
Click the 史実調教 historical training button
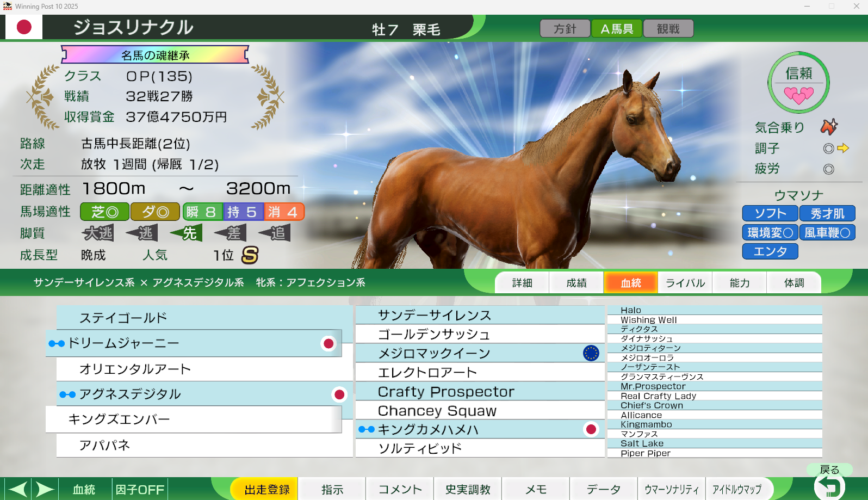[468, 490]
